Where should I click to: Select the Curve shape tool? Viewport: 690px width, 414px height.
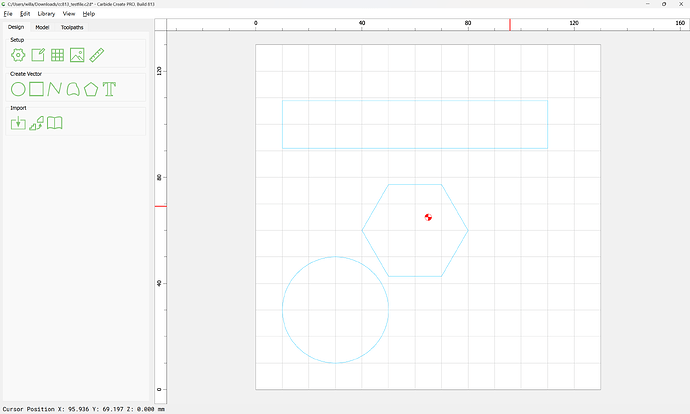73,89
